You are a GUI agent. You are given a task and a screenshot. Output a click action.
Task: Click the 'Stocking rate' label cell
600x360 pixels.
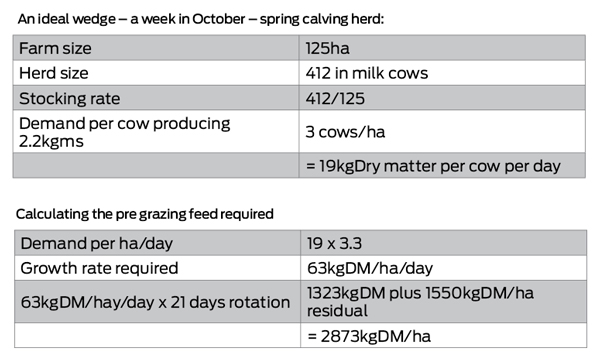tap(156, 98)
